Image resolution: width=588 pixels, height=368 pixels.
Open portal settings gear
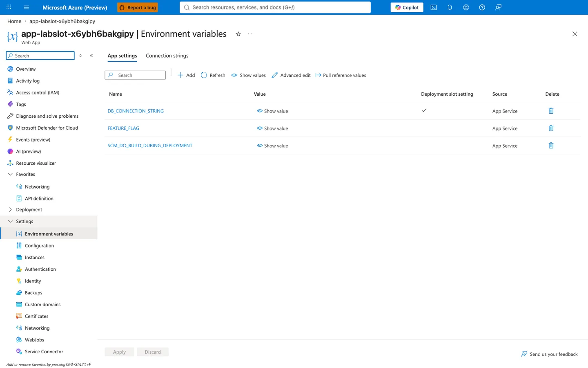(466, 7)
